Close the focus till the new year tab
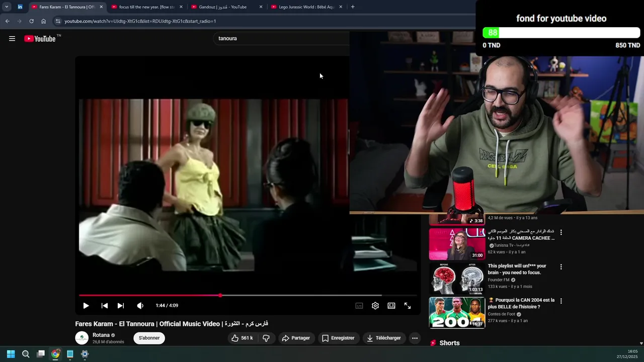 pyautogui.click(x=181, y=7)
